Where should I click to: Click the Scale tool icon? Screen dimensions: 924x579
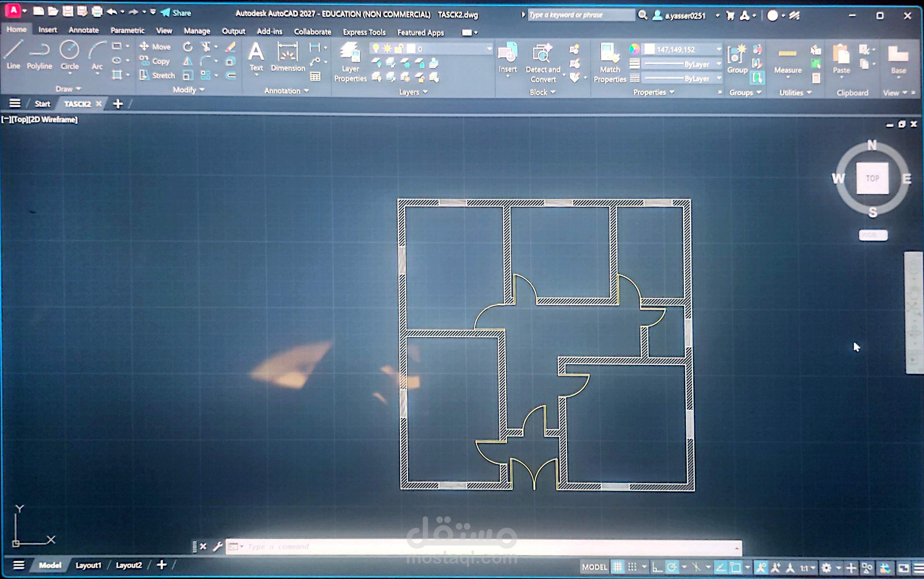click(x=188, y=75)
